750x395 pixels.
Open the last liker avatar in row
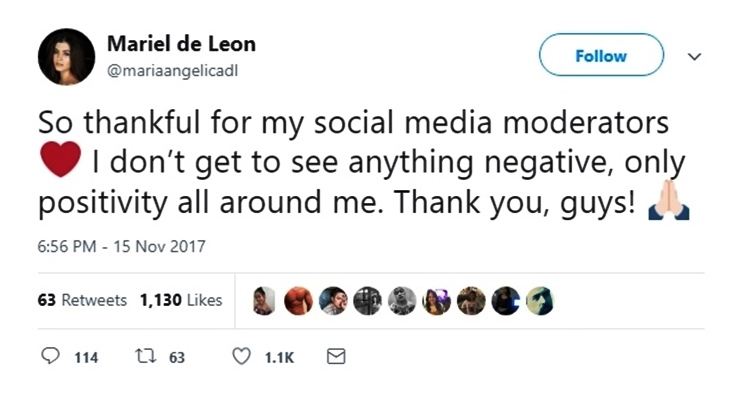[x=540, y=301]
